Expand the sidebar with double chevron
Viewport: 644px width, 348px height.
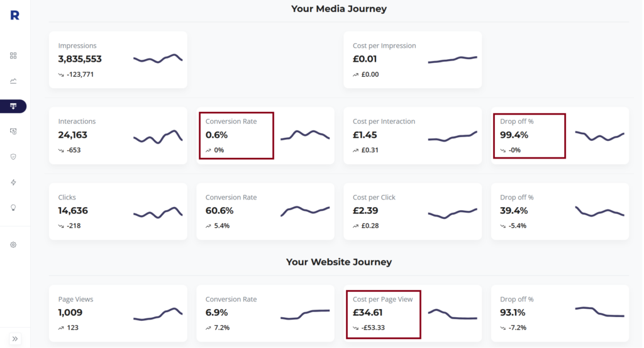(x=15, y=339)
